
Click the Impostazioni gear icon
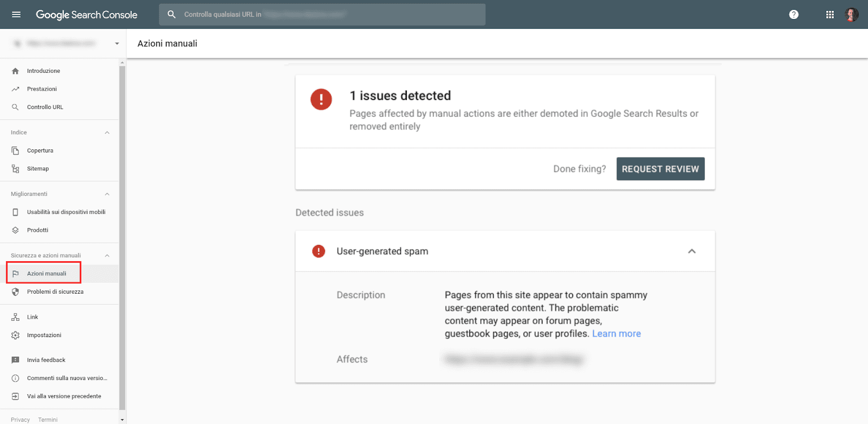15,336
